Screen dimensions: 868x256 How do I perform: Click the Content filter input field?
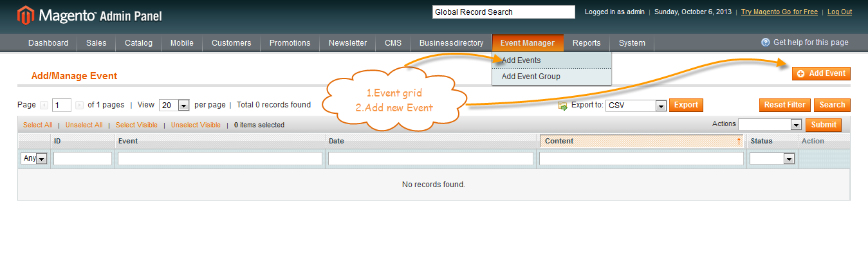642,158
